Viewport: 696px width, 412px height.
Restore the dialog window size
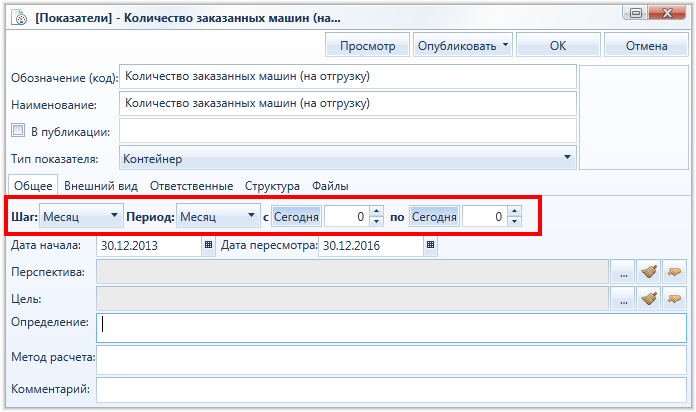(636, 13)
